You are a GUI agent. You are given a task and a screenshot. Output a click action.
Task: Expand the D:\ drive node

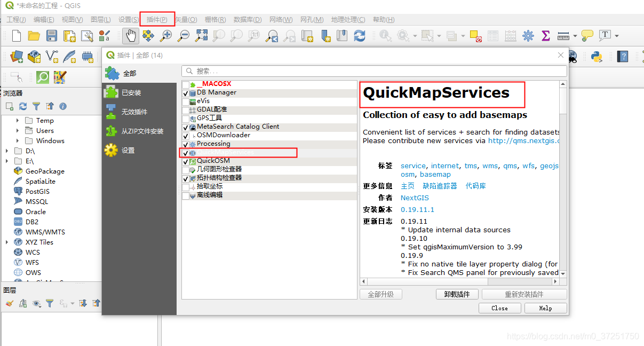coord(7,151)
